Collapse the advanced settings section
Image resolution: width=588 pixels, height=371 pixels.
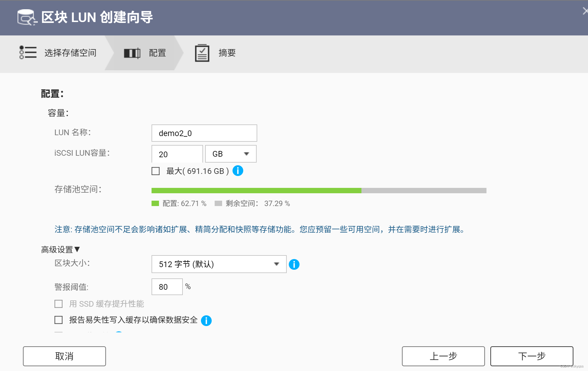click(60, 249)
